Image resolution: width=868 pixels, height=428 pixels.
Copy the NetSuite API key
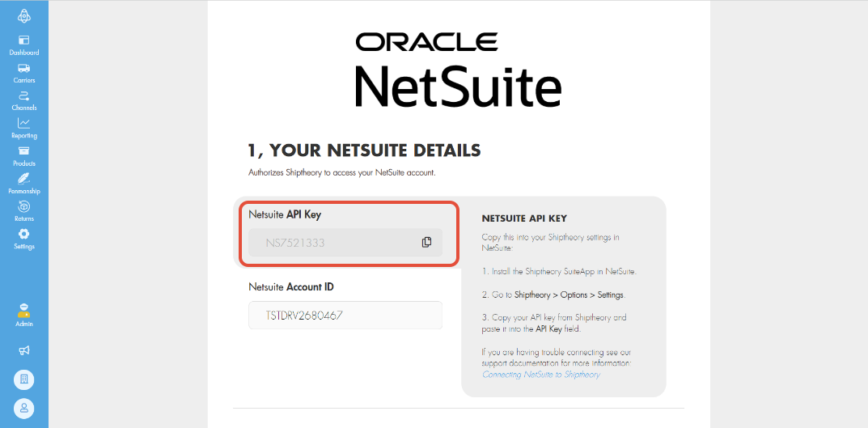[x=426, y=242]
